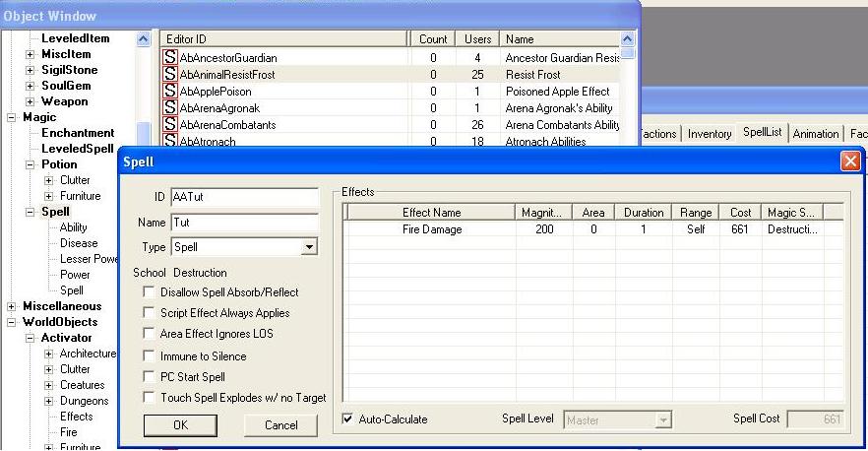
Task: Select the Effects item under Activator
Action: pyautogui.click(x=77, y=417)
